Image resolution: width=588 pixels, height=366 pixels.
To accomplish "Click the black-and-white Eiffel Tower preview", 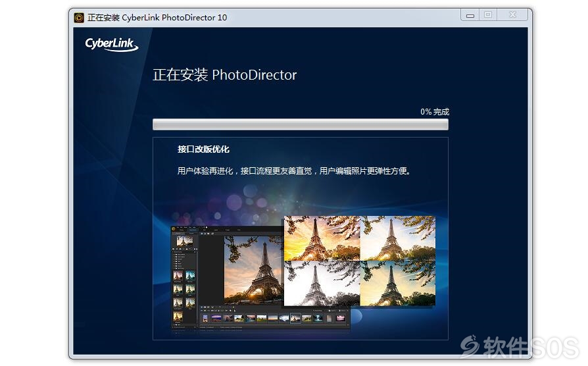I will (322, 283).
